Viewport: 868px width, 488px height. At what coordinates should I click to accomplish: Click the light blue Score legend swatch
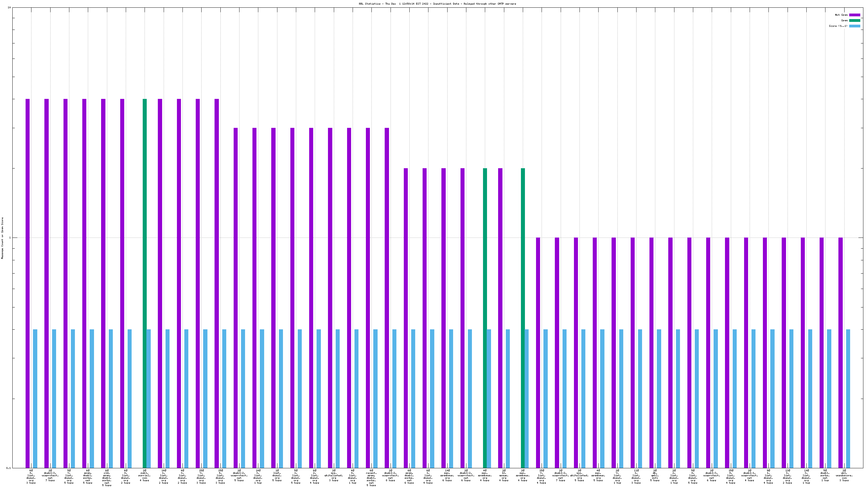[854, 26]
